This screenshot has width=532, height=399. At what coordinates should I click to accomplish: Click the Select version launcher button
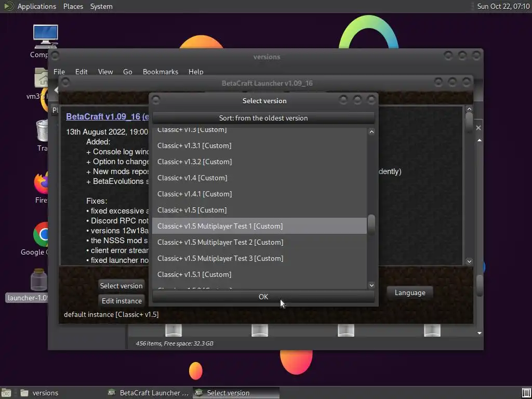[x=121, y=286]
